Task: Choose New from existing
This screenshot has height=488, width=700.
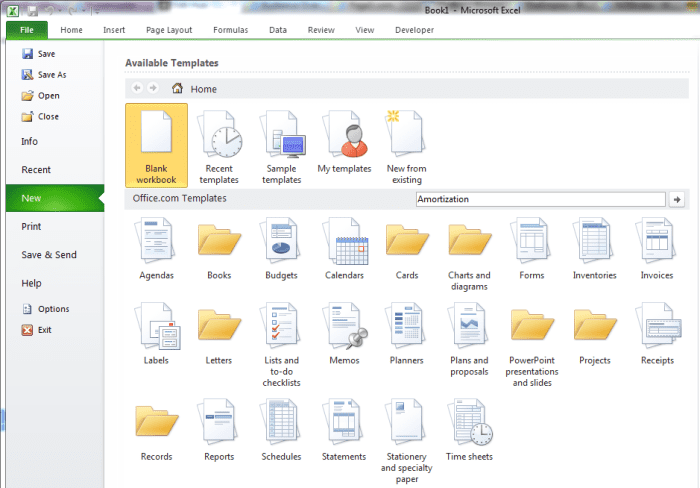Action: point(407,145)
